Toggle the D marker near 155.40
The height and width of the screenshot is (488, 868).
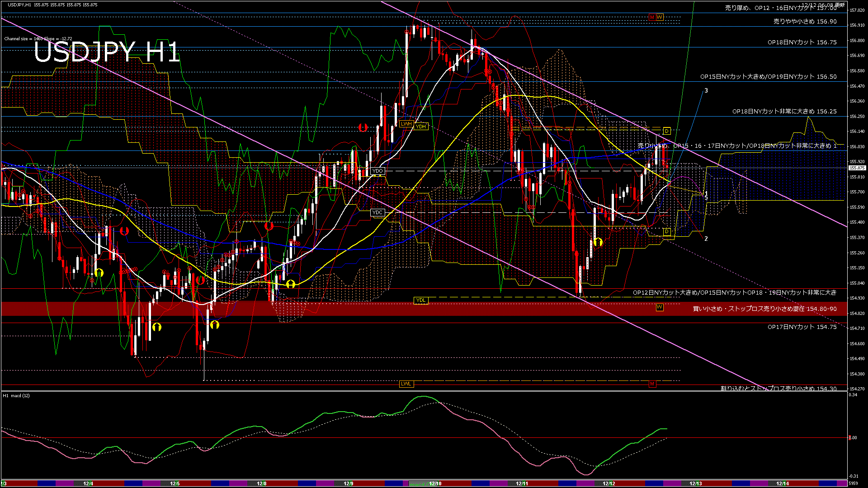point(666,231)
